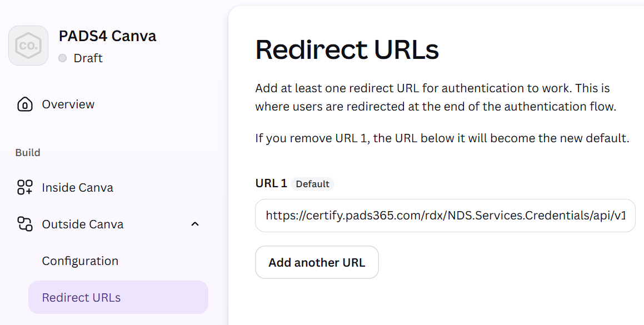
Task: Collapse the Outside Canva section chevron
Action: pos(195,224)
